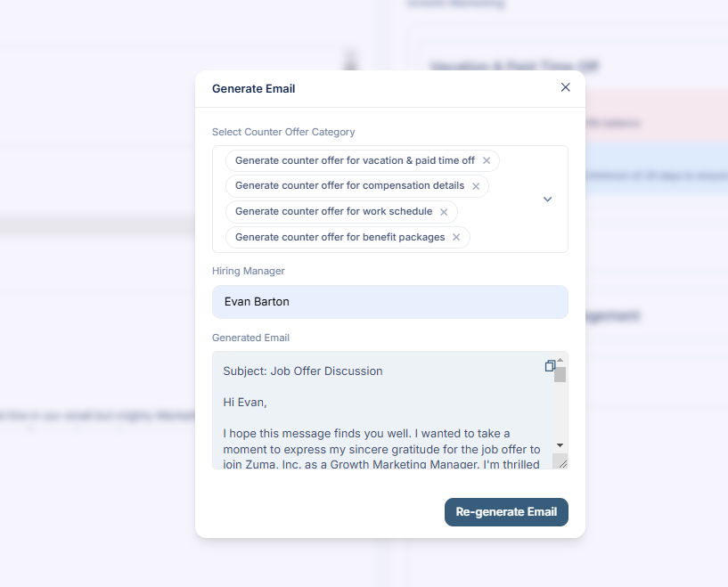728x587 pixels.
Task: Remove benefit packages counter offer tag
Action: (x=456, y=237)
